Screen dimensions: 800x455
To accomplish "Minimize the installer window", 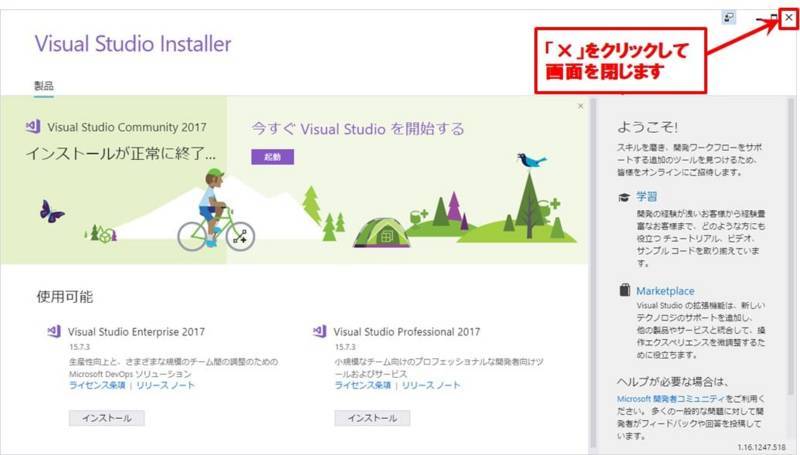I will pos(761,18).
